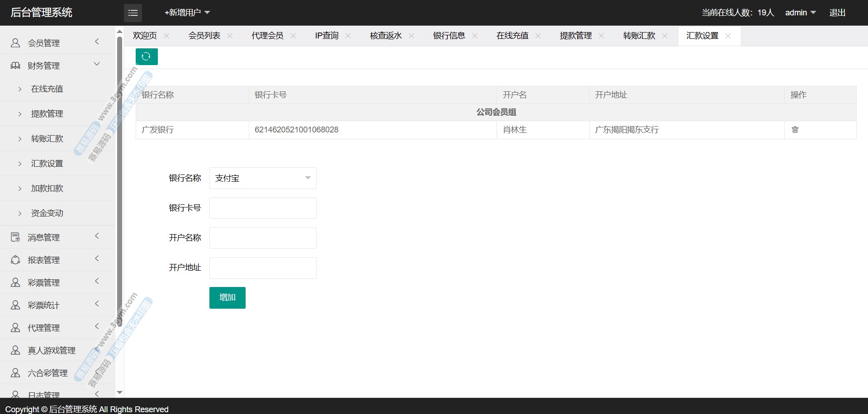Click the green refresh icon button
Screen dimensions: 868x414
[146, 56]
